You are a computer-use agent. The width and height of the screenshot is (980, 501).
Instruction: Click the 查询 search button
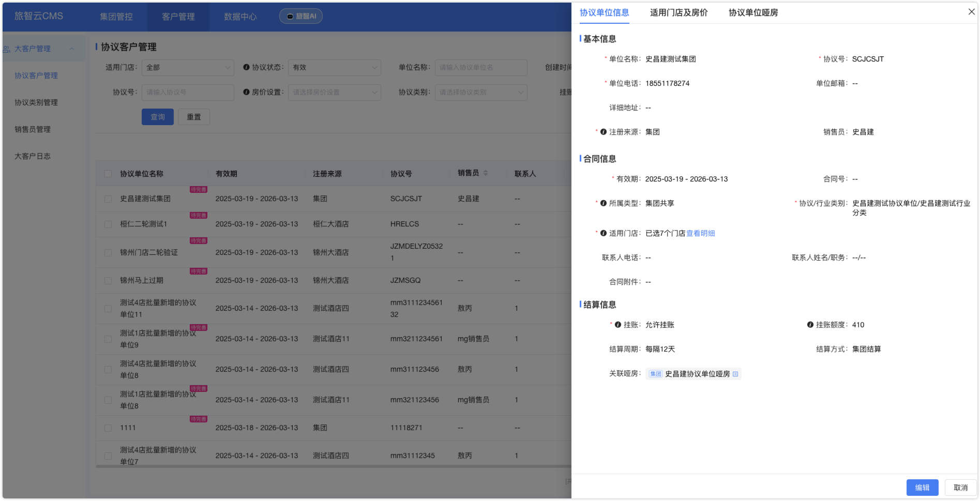point(158,117)
